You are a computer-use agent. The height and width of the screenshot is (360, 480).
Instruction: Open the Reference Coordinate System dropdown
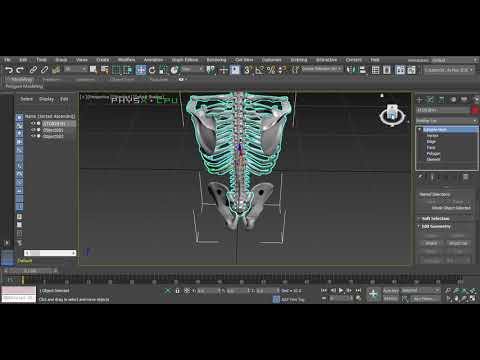192,69
